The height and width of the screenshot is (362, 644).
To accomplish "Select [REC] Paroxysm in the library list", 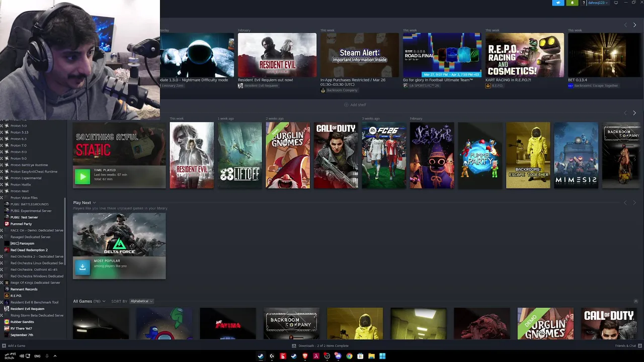I will point(22,243).
